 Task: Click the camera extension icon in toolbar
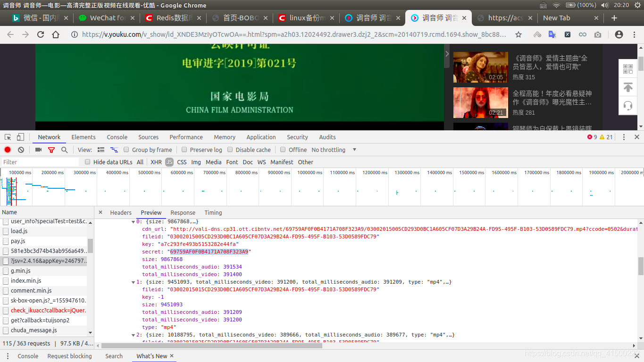(x=598, y=34)
